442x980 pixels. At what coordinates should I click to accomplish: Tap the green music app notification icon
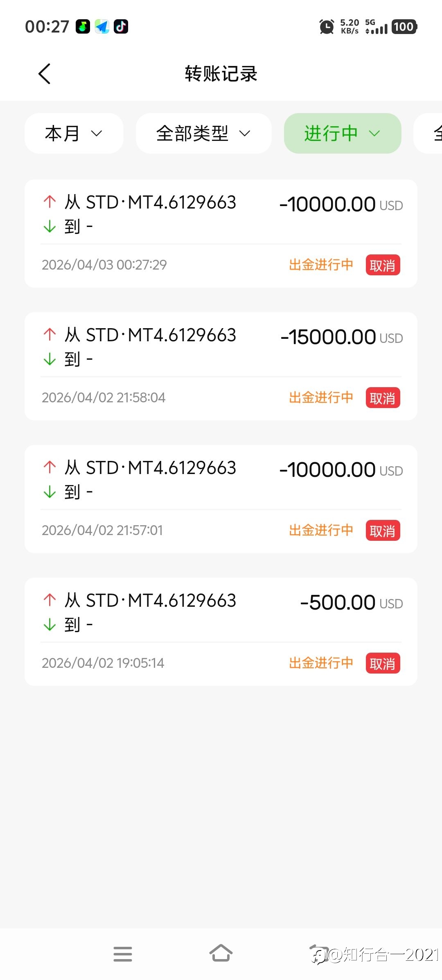point(83,27)
